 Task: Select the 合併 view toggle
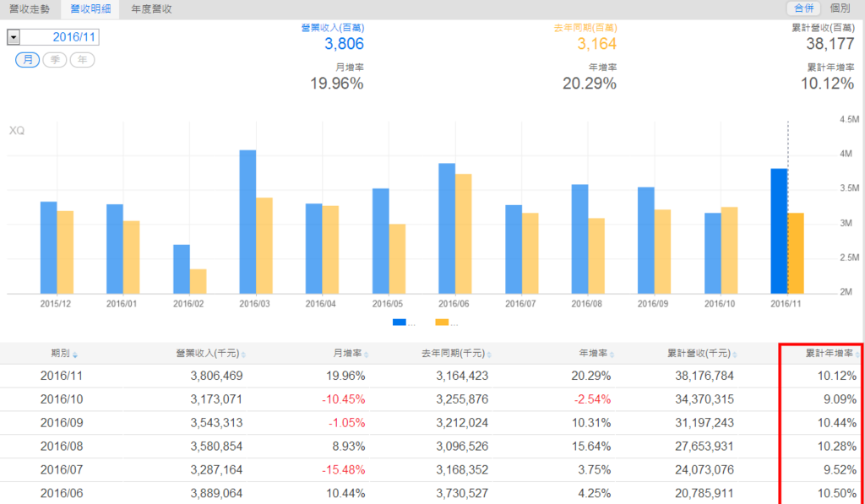click(x=804, y=8)
